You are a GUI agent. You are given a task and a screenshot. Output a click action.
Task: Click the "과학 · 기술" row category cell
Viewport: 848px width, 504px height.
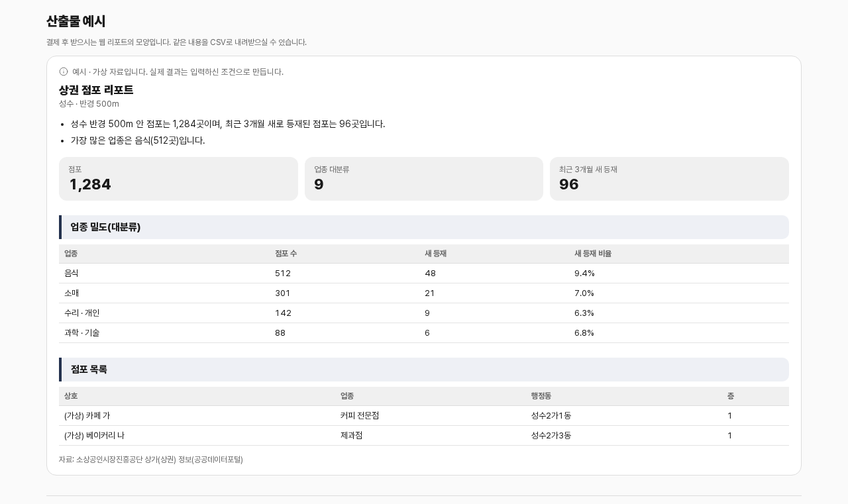[x=82, y=333]
